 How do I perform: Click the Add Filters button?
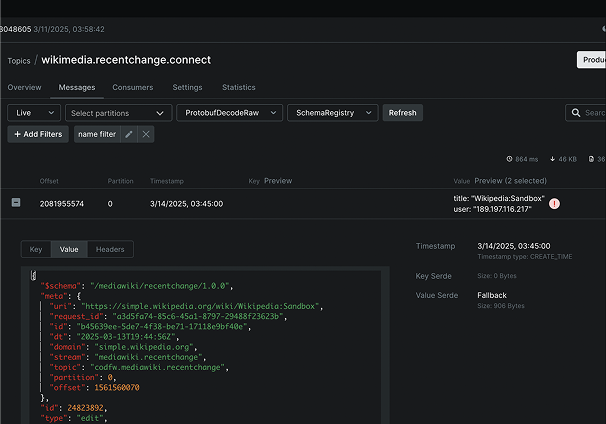(x=38, y=134)
